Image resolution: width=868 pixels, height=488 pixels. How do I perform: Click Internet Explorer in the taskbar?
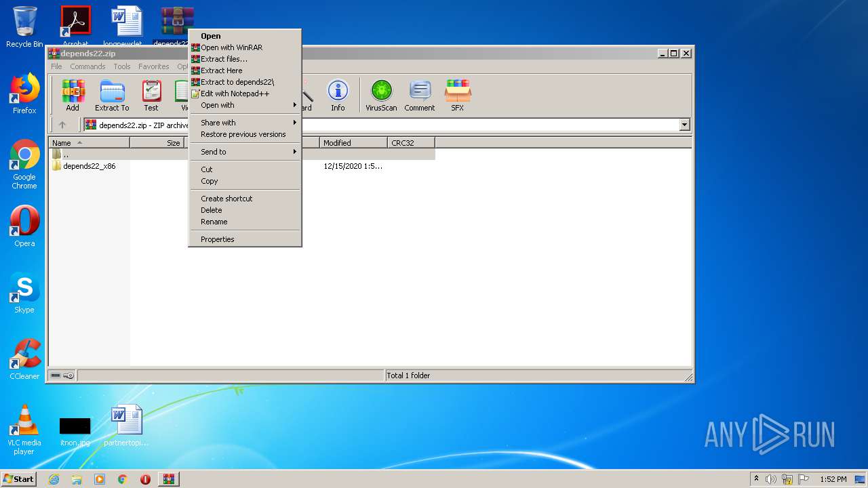coord(54,479)
